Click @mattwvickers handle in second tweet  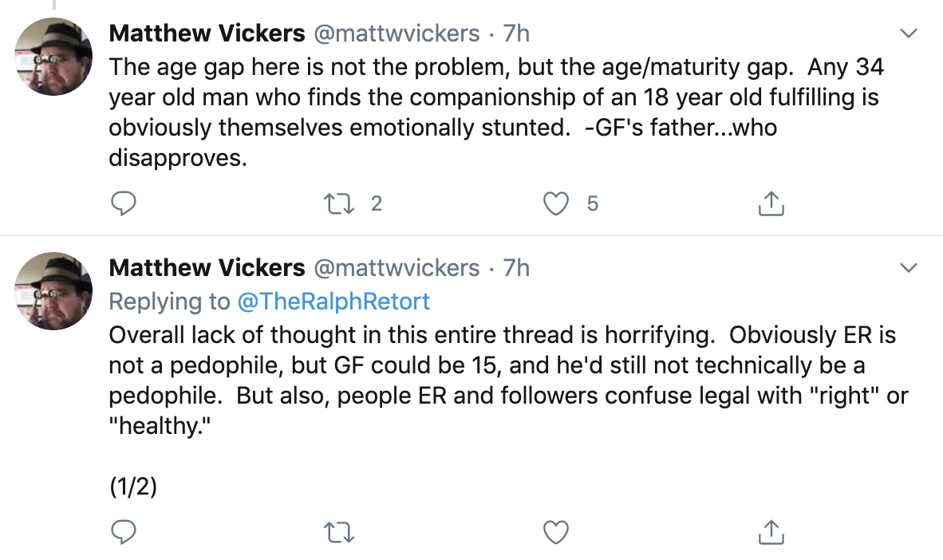click(397, 268)
